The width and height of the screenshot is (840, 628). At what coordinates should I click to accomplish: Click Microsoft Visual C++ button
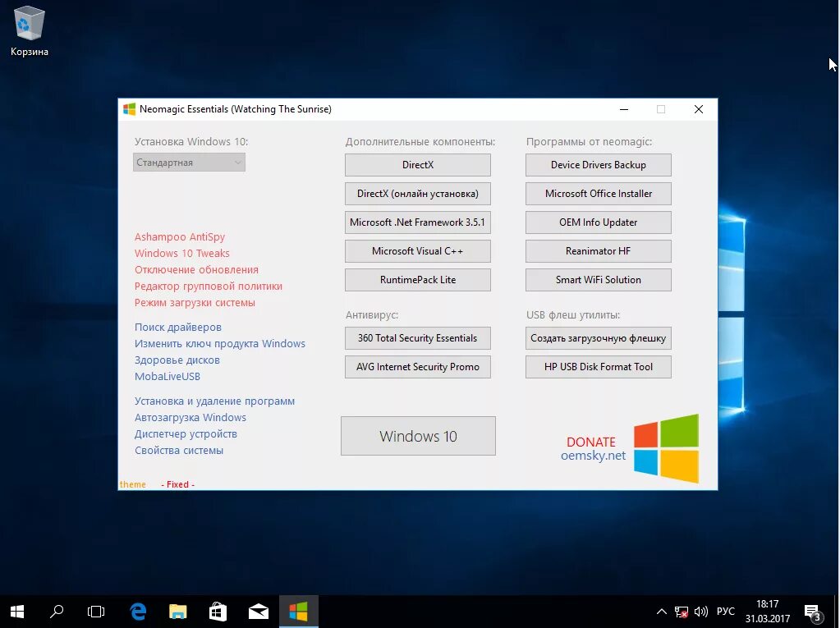click(418, 251)
